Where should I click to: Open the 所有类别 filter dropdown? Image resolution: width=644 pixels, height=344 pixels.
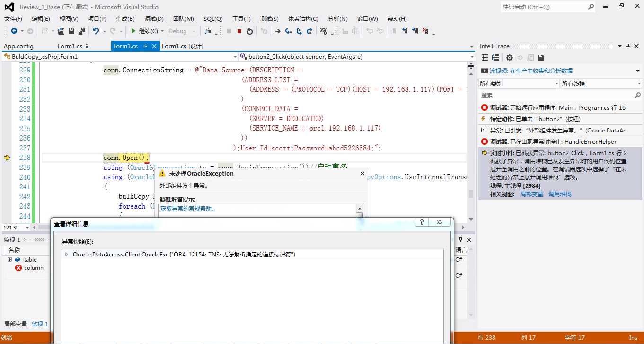[x=519, y=84]
